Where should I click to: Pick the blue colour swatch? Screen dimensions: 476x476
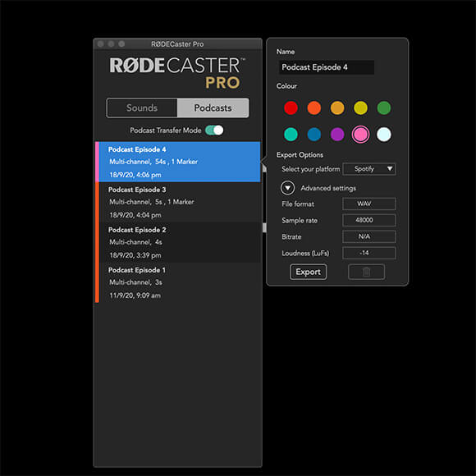point(314,134)
